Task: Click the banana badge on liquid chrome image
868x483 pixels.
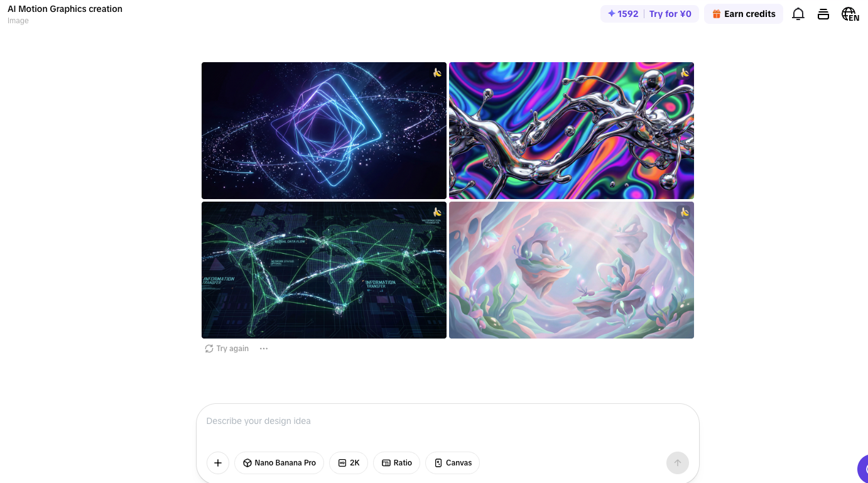Action: coord(685,72)
